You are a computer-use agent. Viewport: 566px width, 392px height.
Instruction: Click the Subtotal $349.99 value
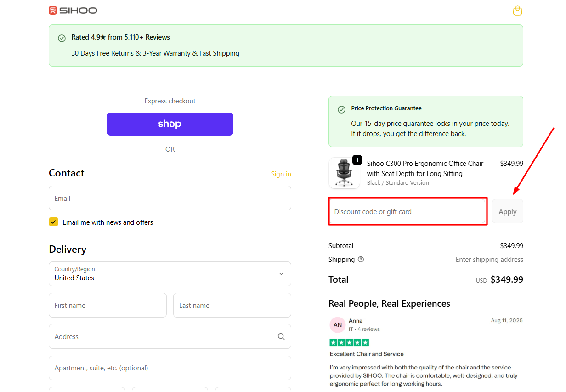511,246
